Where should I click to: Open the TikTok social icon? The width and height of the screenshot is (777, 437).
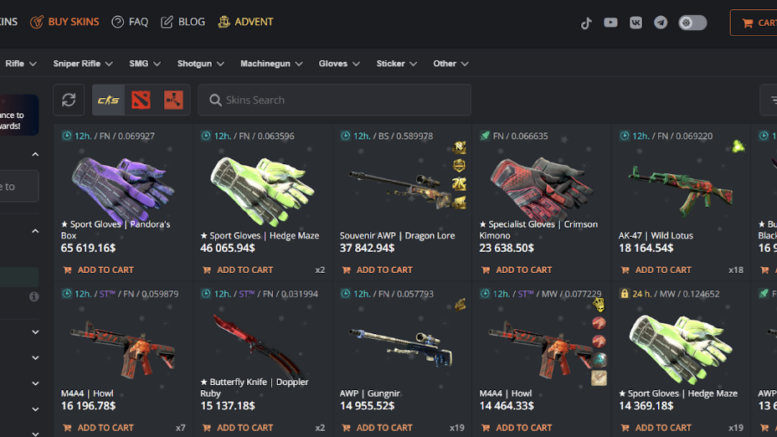tap(586, 23)
